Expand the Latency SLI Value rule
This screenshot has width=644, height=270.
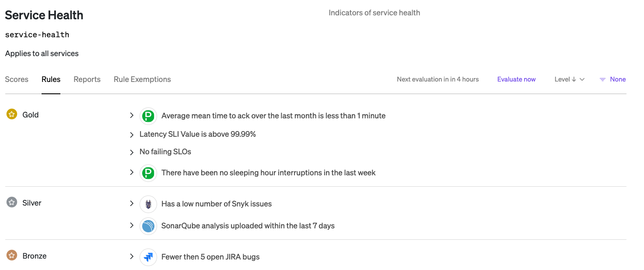coord(132,134)
